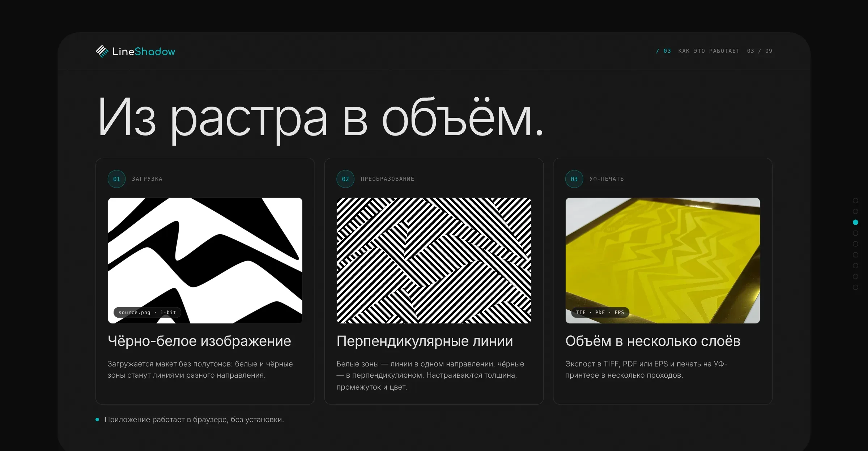Screen dimensions: 868x451
Task: Click the description starting 'Экспорт в TIFF, PDF'
Action: [x=646, y=369]
